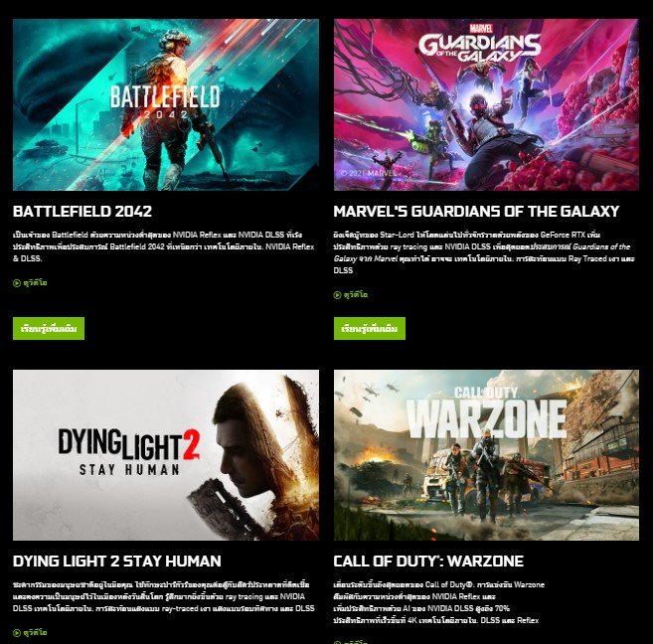The height and width of the screenshot is (644, 653).
Task: Open the Call of Duty Warzone cover image
Action: pos(486,455)
